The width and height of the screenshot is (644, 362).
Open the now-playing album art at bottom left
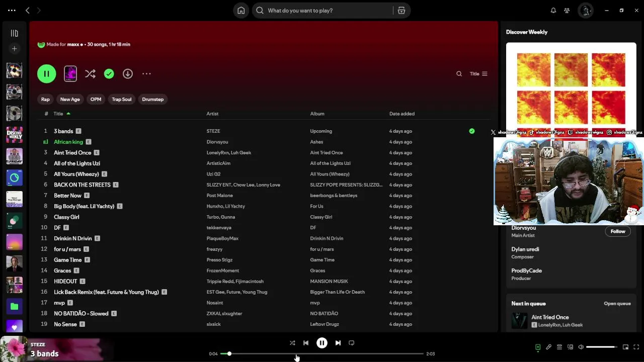[x=14, y=349]
